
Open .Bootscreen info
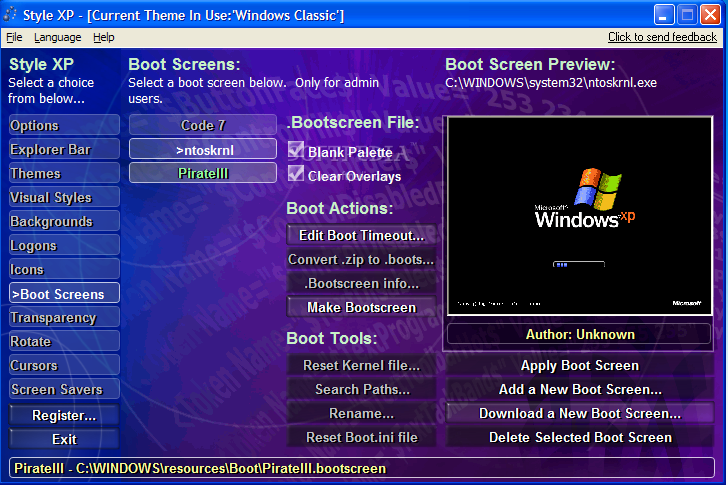point(361,283)
